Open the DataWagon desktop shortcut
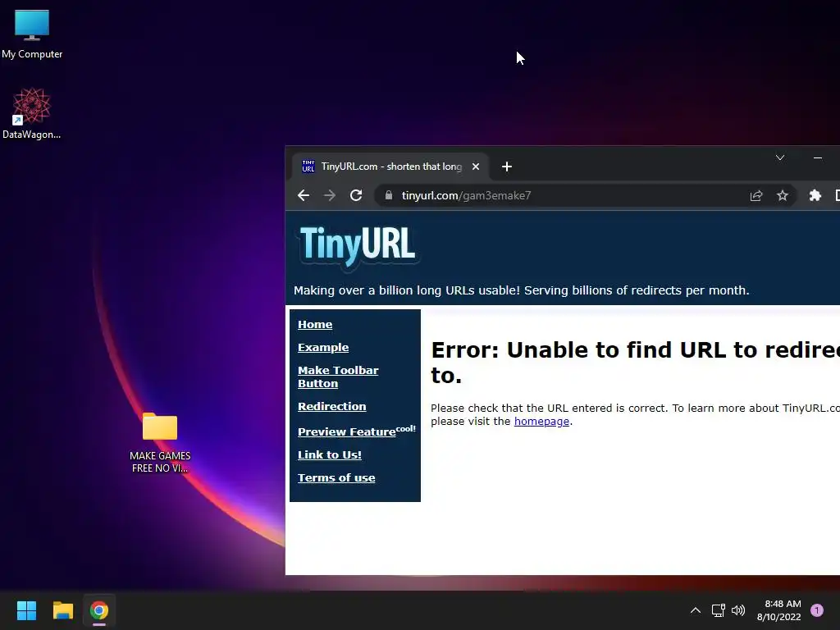 pyautogui.click(x=32, y=113)
